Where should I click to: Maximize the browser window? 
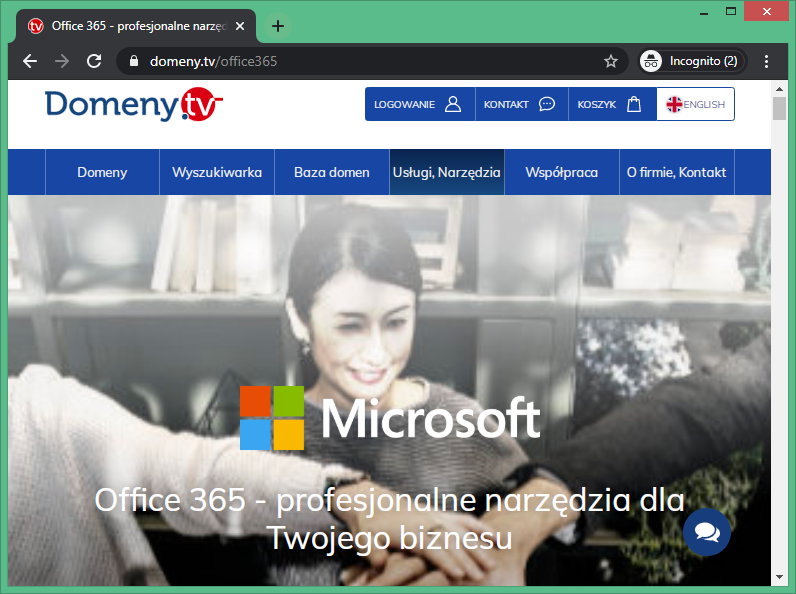(x=731, y=12)
